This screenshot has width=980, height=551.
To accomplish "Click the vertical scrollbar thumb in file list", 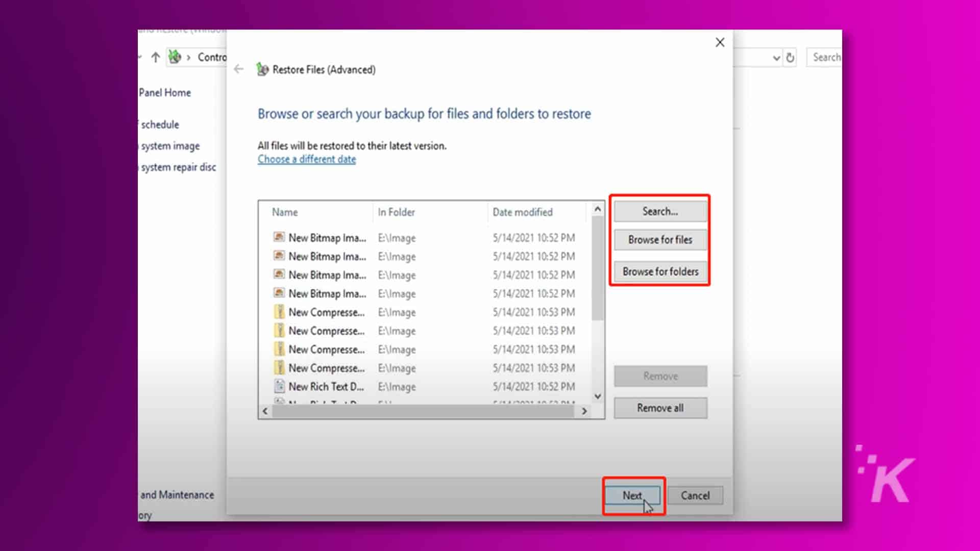I will pos(598,268).
